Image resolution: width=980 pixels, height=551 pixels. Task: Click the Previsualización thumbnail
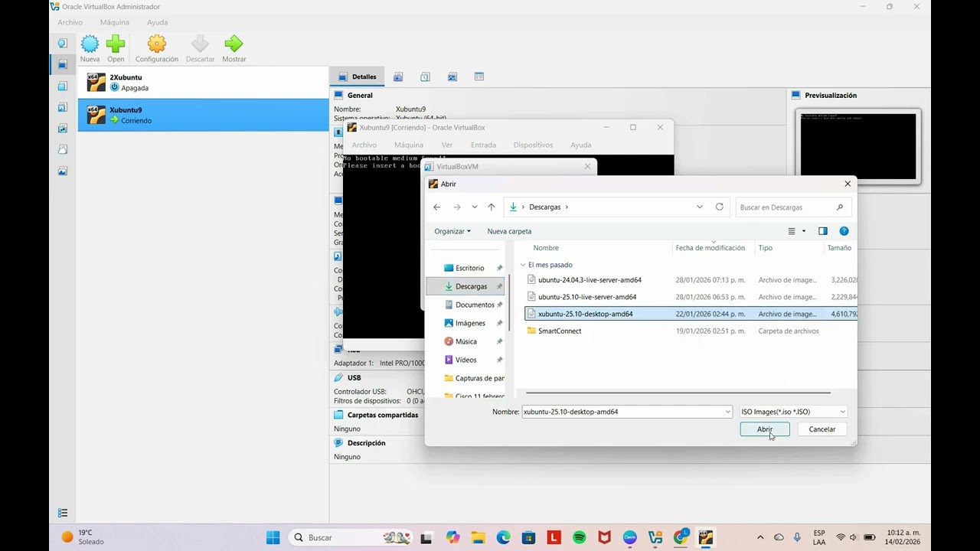pyautogui.click(x=858, y=146)
